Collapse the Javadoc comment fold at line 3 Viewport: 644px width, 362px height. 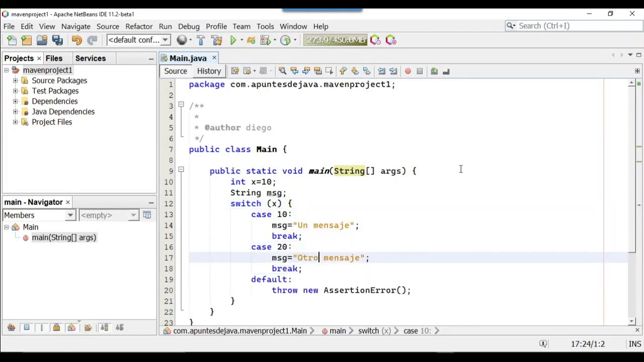point(181,105)
